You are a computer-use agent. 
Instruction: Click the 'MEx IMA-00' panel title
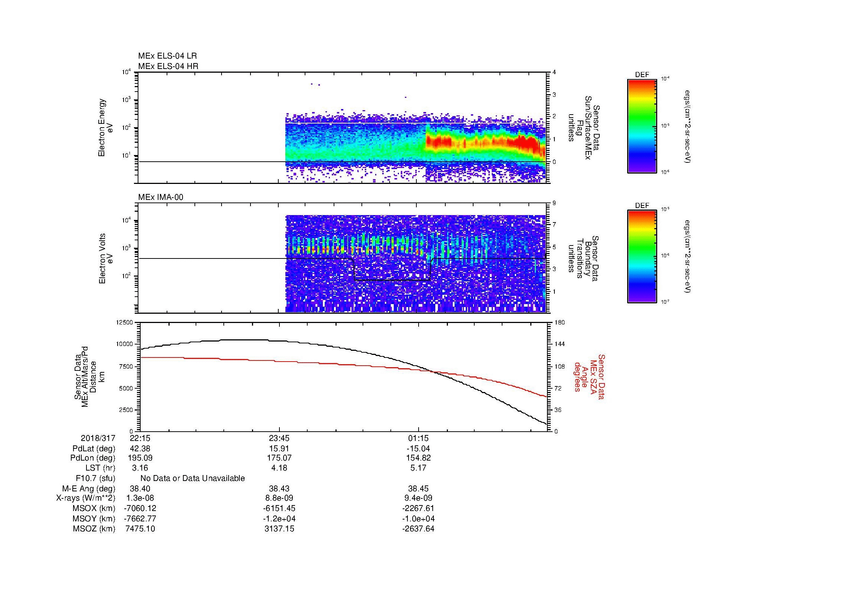(x=161, y=197)
